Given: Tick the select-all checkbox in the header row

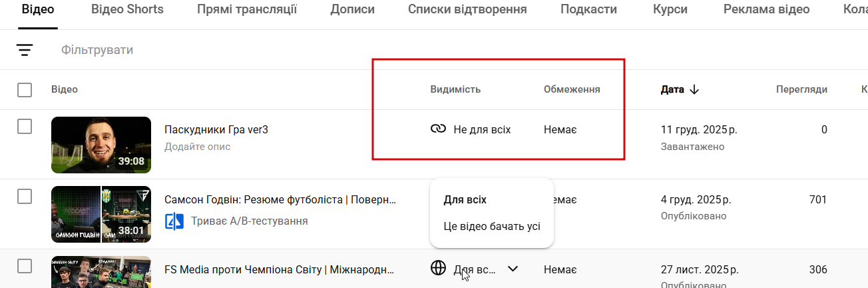Looking at the screenshot, I should (x=25, y=89).
